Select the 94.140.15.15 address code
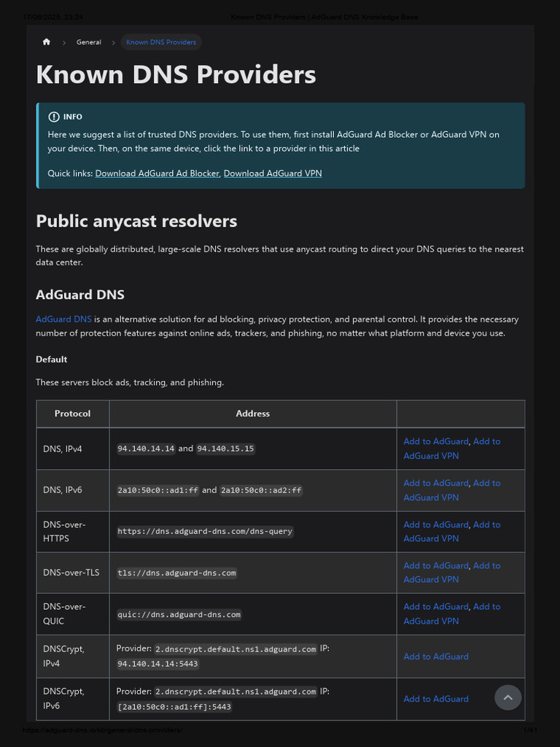 226,449
